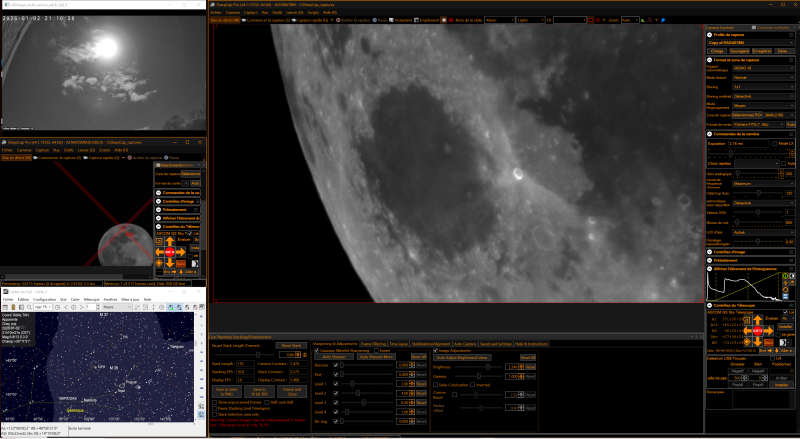Switch to the Frame Filtering tab
The width and height of the screenshot is (800, 439).
pyautogui.click(x=373, y=344)
